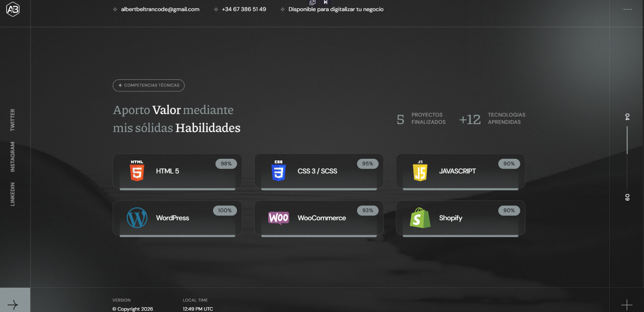
Task: Click the sparkle icon beside the phone number
Action: (x=216, y=9)
